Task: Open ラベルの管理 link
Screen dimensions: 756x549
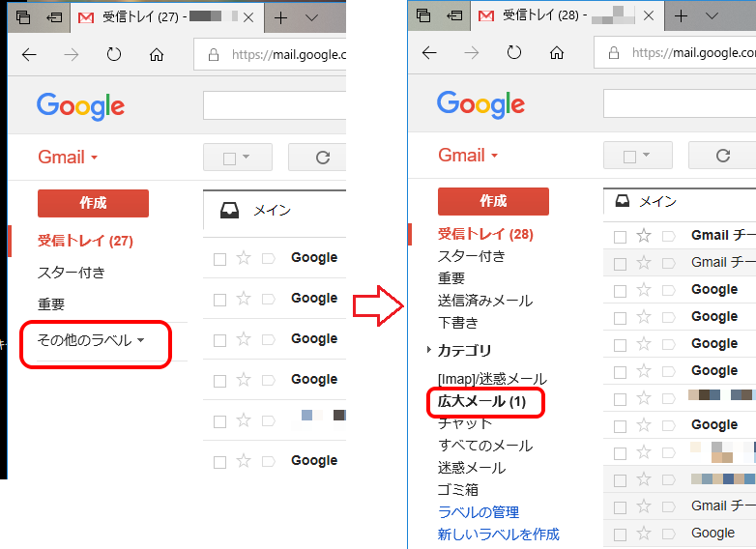Action: pos(479,512)
